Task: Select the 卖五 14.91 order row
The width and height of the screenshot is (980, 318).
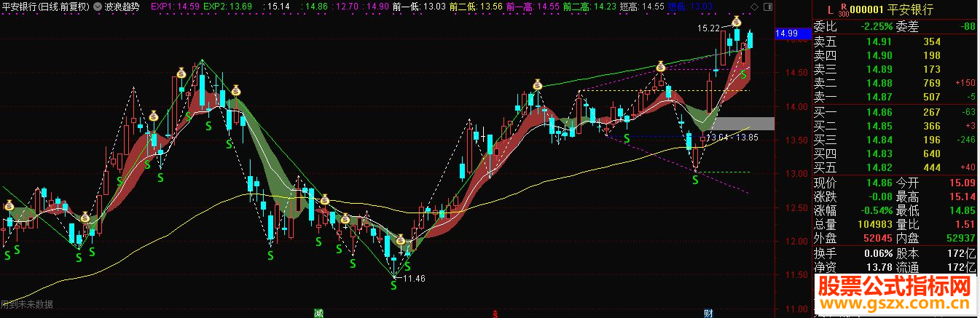Action: click(895, 41)
